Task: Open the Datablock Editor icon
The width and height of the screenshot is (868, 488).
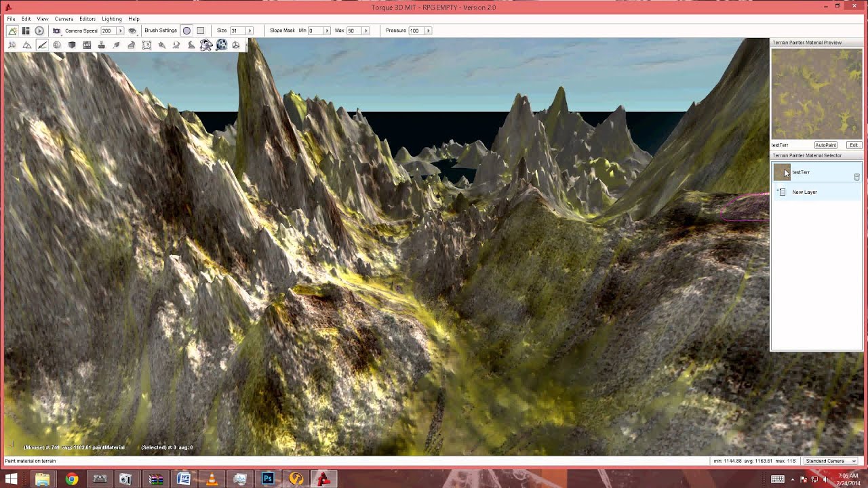Action: (x=87, y=45)
